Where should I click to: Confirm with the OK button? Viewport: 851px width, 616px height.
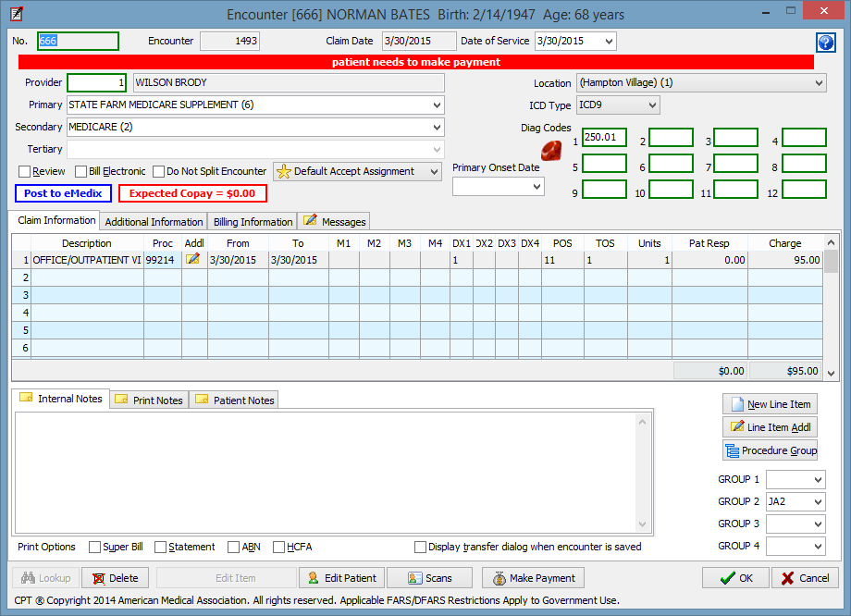click(x=735, y=579)
